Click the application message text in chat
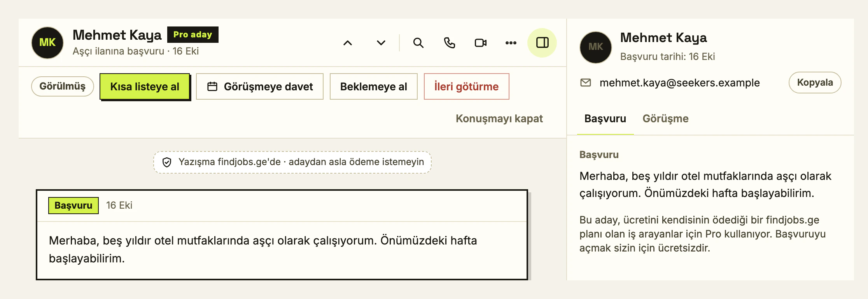The image size is (868, 299). coord(263,250)
